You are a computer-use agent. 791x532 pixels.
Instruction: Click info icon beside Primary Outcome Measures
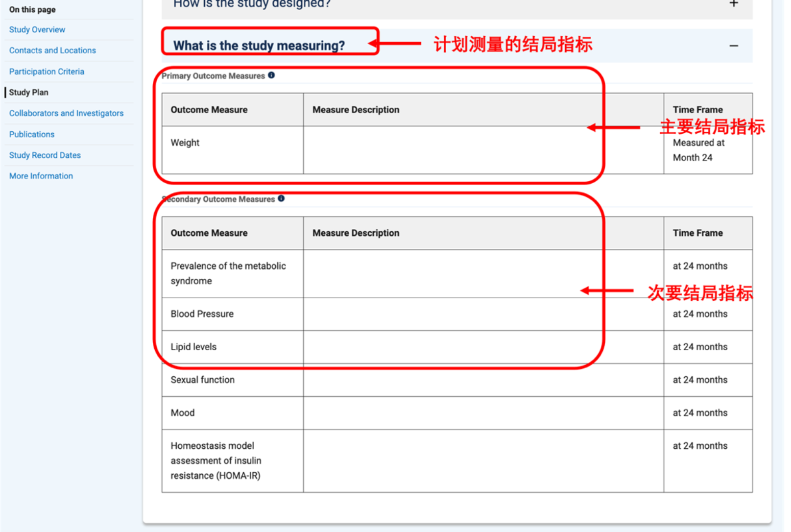(x=271, y=75)
